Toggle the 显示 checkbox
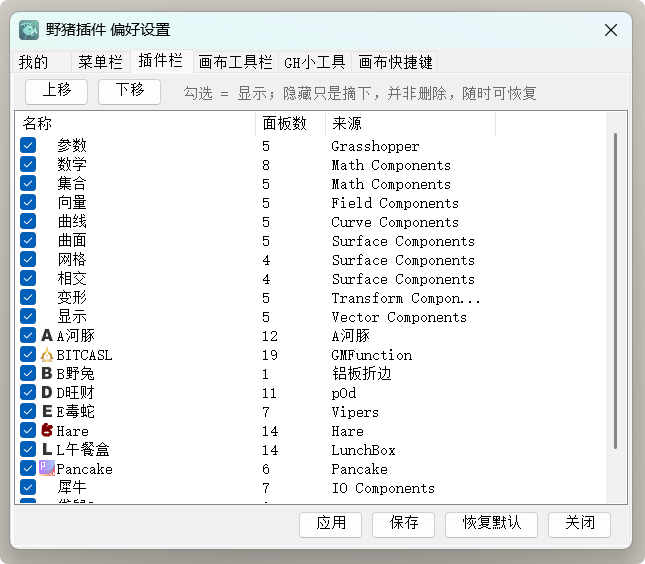The width and height of the screenshot is (645, 564). coord(28,316)
